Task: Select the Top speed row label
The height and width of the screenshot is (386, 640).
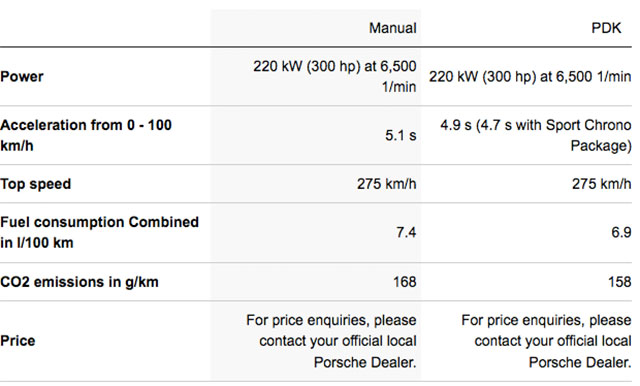Action: pos(36,184)
